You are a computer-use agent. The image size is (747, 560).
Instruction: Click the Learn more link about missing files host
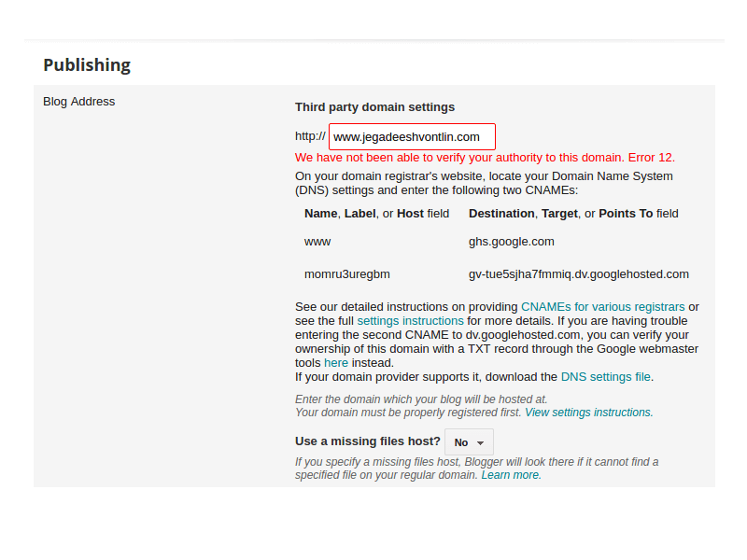pyautogui.click(x=511, y=475)
